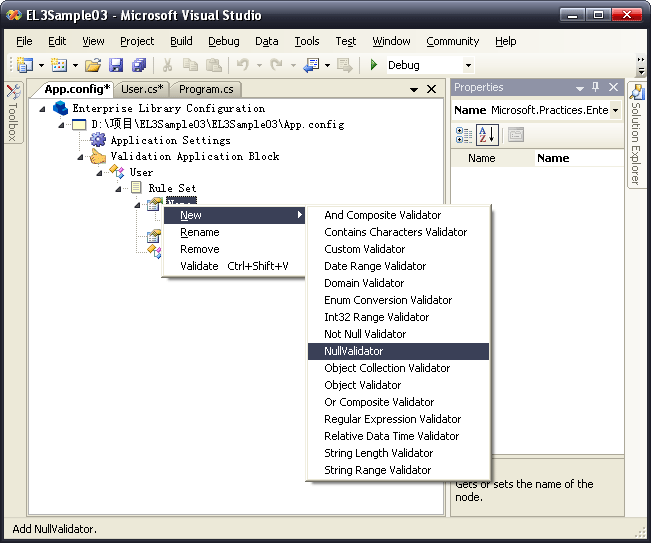651x544 pixels.
Task: Open the Toolbox side panel
Action: [13, 113]
